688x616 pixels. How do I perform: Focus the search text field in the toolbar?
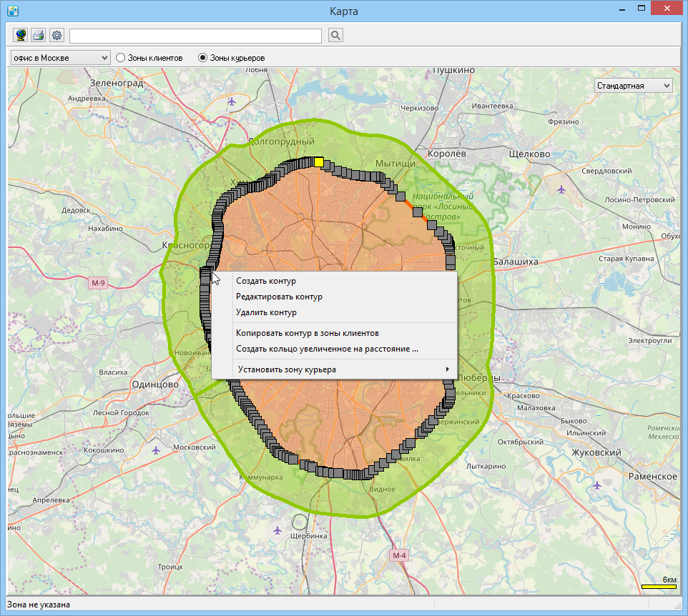click(196, 36)
